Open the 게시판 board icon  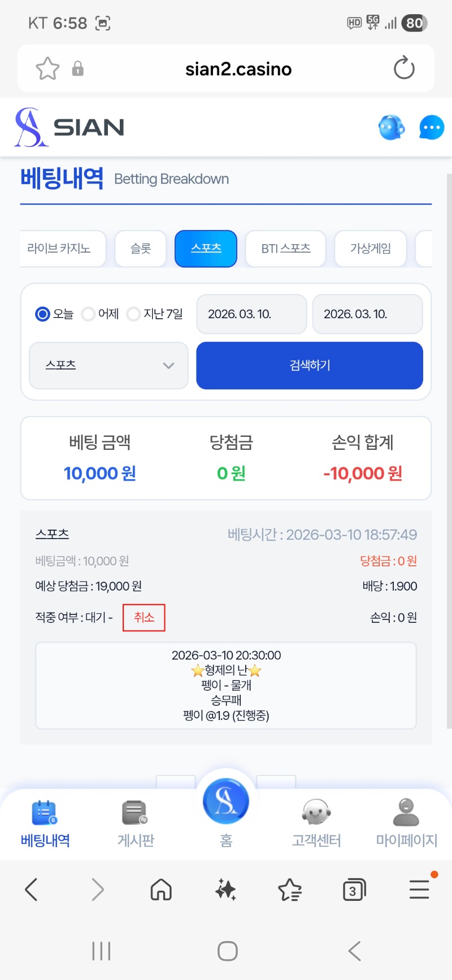[135, 813]
